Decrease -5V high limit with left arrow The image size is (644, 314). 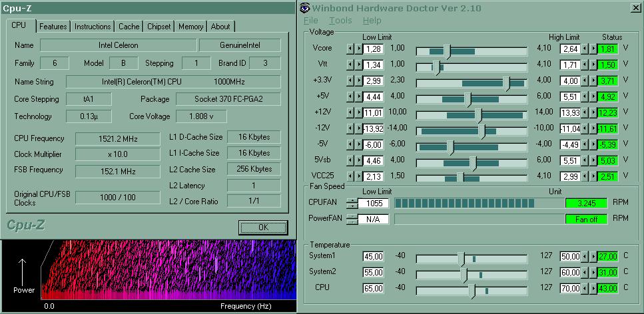(x=585, y=145)
